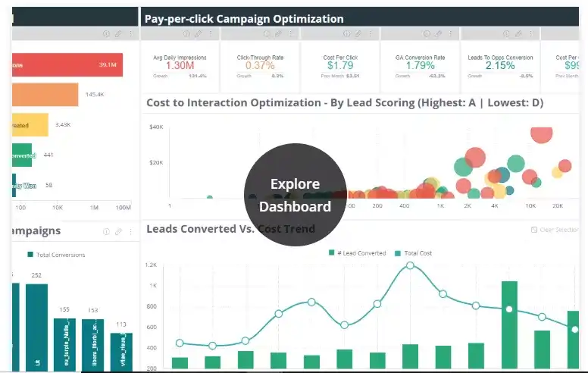Open GA Conversion Rate widget options menu
The image size is (588, 373).
[451, 34]
